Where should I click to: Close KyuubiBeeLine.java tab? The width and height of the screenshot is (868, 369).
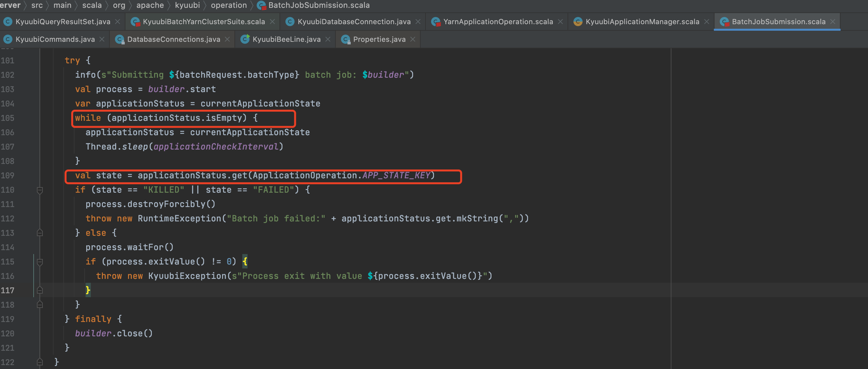(328, 40)
